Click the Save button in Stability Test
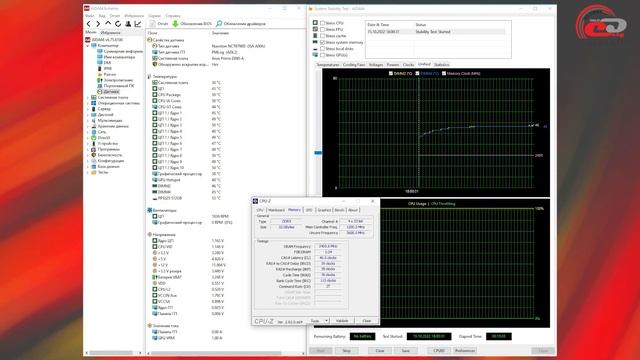Viewport: 640px width, 360px height. pos(406,351)
